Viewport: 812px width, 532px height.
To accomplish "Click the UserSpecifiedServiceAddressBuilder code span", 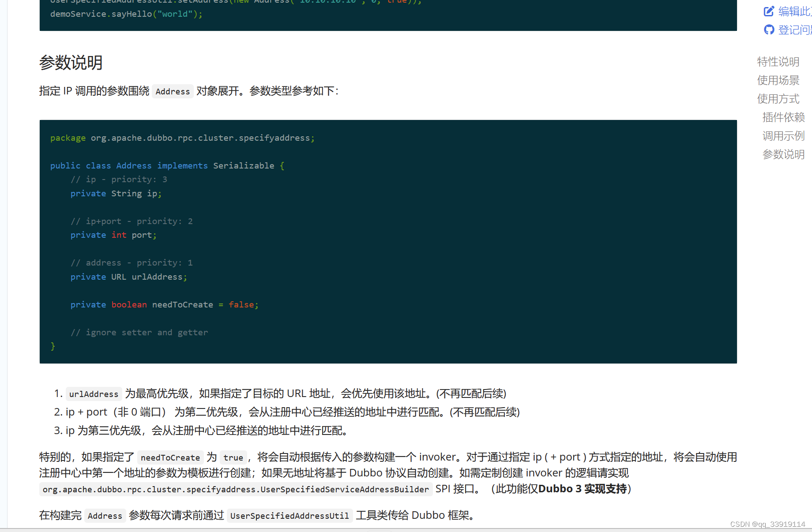I will (236, 489).
